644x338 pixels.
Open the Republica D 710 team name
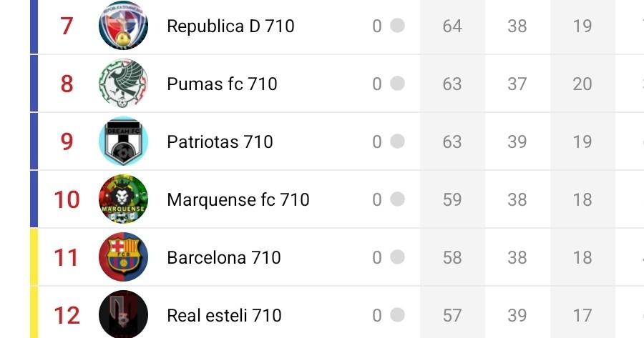pos(230,26)
